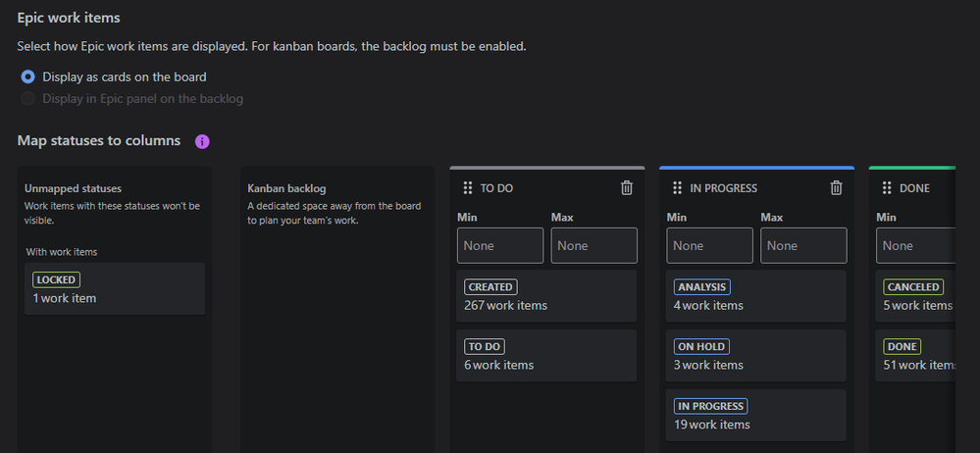Image resolution: width=980 pixels, height=453 pixels.
Task: Select the IN PROGRESS status card with 19 items
Action: click(755, 415)
